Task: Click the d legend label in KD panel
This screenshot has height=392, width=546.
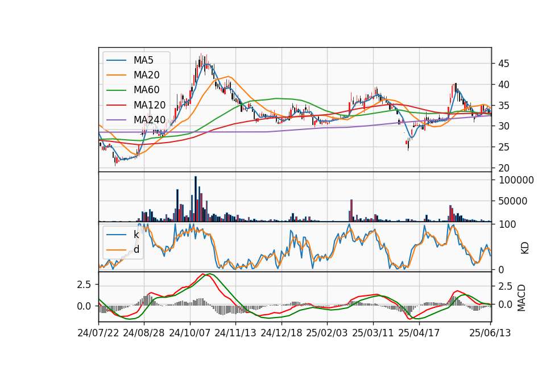Action: (136, 249)
